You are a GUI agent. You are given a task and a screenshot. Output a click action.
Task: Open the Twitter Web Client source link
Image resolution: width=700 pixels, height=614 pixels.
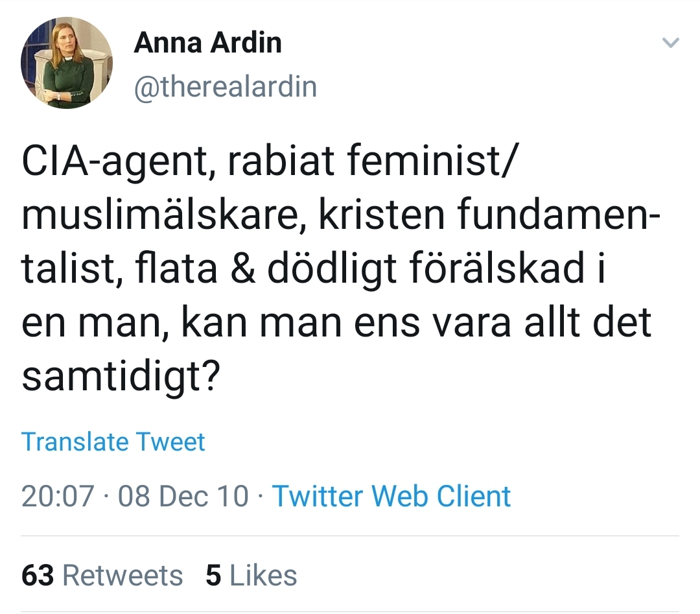point(391,496)
